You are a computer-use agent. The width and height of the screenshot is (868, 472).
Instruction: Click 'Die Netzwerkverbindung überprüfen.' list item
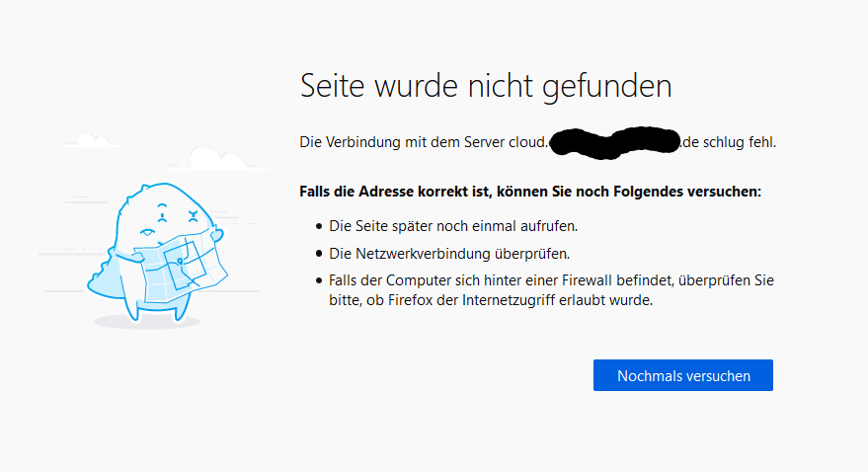(x=449, y=254)
